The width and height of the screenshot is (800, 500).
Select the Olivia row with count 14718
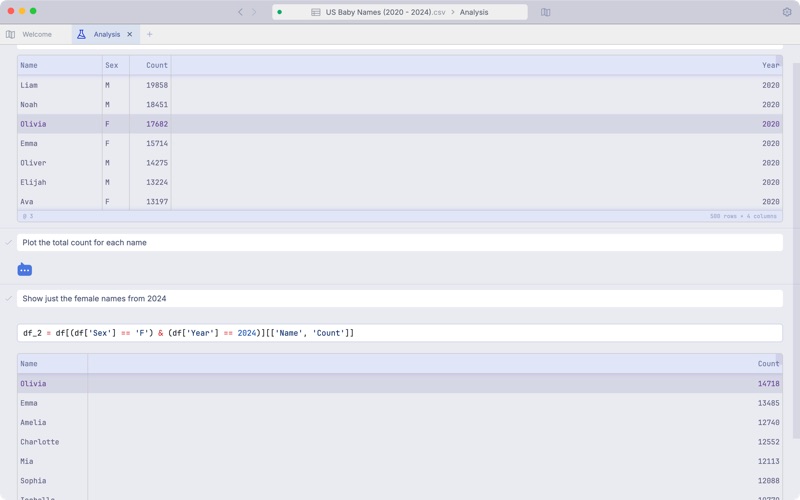pyautogui.click(x=400, y=384)
